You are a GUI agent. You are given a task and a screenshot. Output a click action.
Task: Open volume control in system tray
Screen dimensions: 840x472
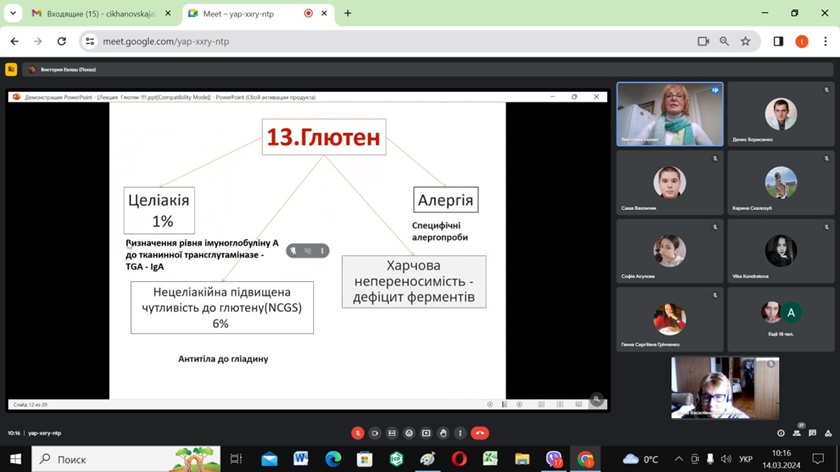click(x=726, y=459)
